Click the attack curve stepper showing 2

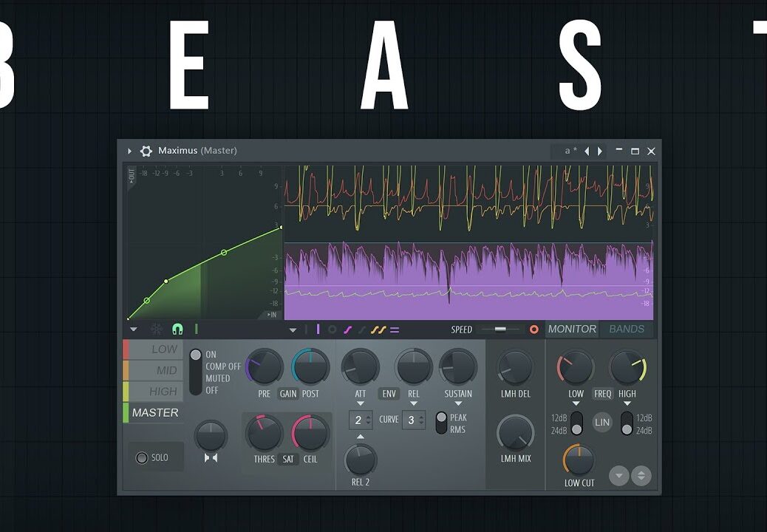coord(361,420)
